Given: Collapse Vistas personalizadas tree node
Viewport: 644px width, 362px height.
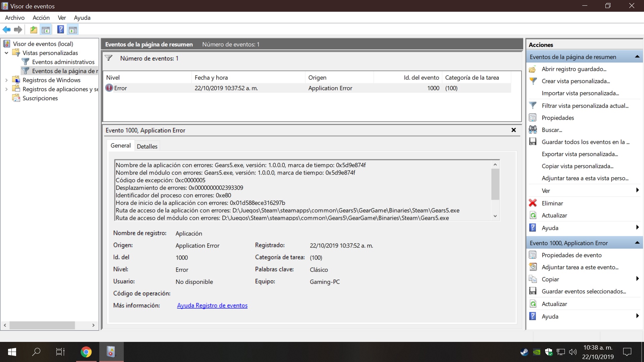Looking at the screenshot, I should click(x=6, y=53).
